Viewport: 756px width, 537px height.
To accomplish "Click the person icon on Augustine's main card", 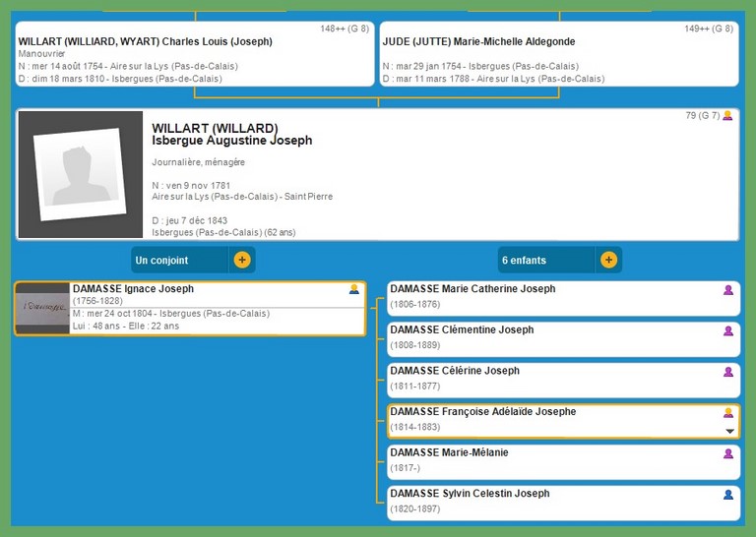I will coord(727,116).
